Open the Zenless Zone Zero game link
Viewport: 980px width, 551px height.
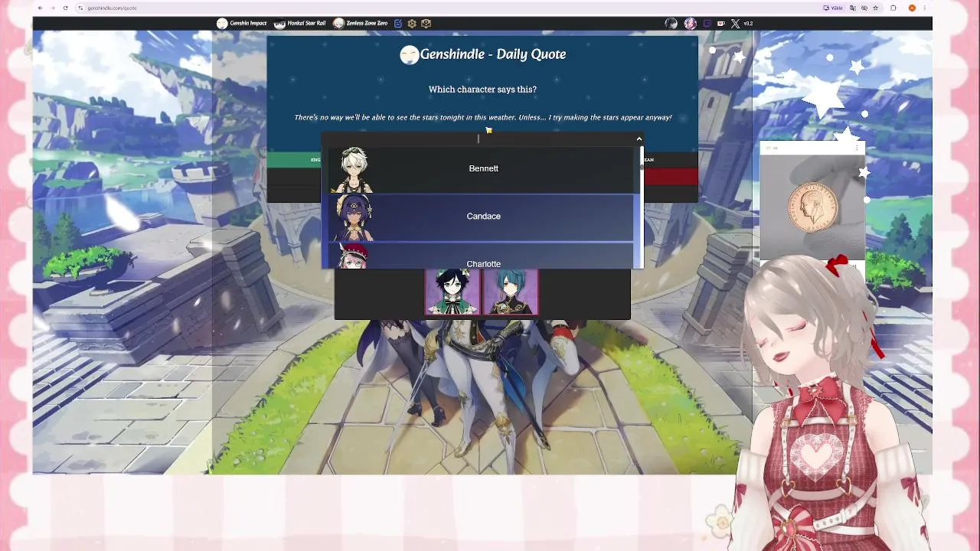[361, 24]
